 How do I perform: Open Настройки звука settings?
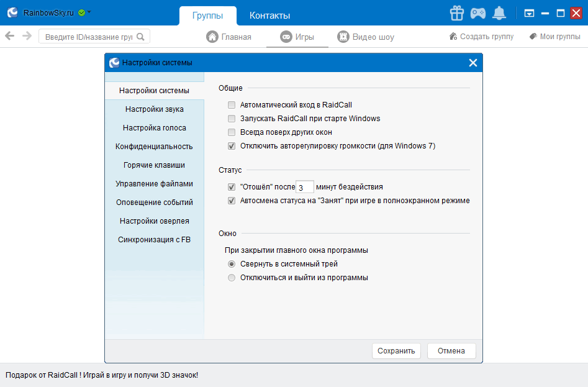[154, 109]
